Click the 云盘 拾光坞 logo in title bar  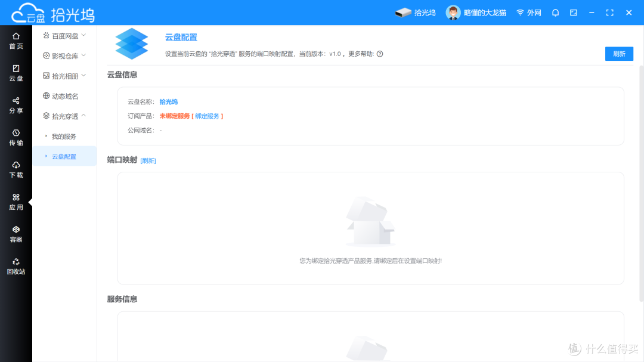53,13
